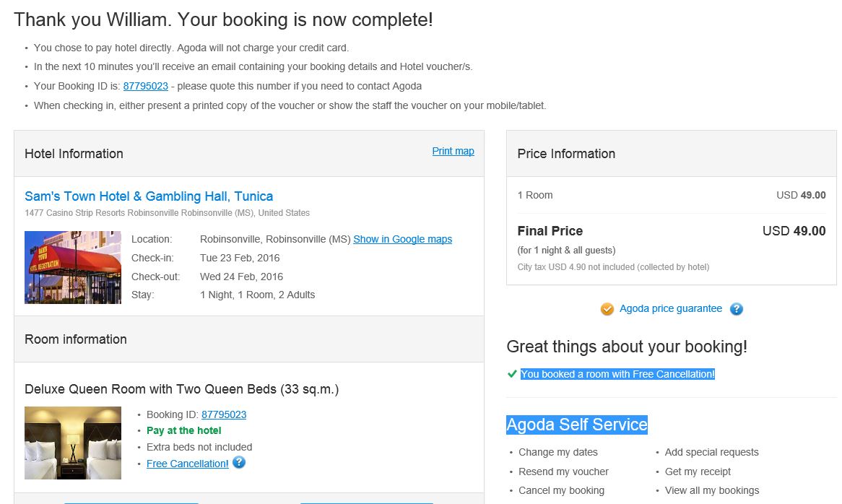This screenshot has height=504, width=842.
Task: Select Resend my voucher option
Action: pyautogui.click(x=563, y=472)
